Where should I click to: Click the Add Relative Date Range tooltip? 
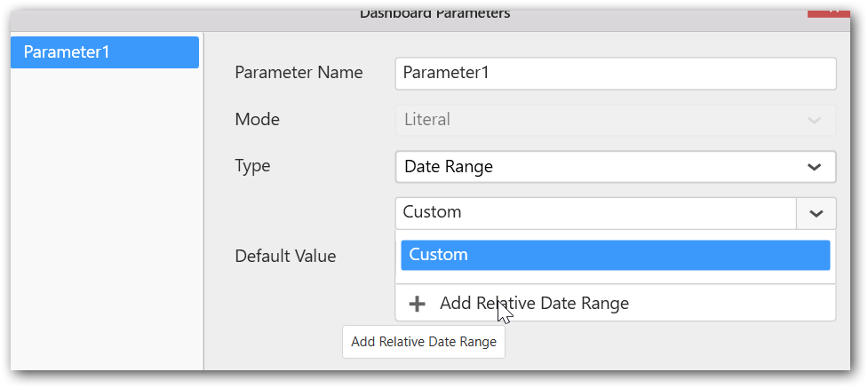point(424,342)
